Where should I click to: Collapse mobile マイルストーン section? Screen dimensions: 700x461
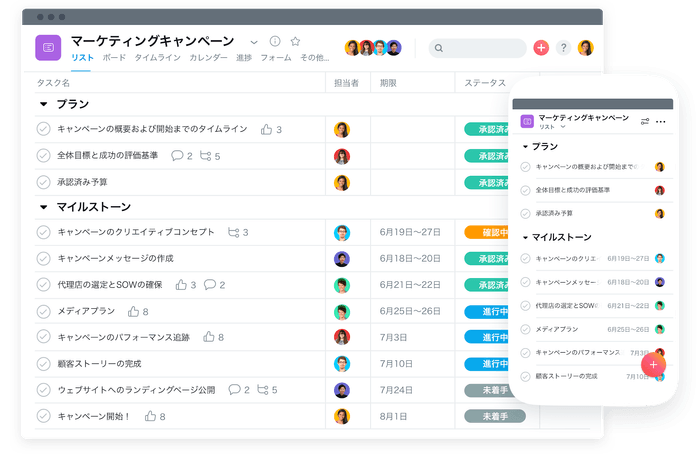point(525,237)
